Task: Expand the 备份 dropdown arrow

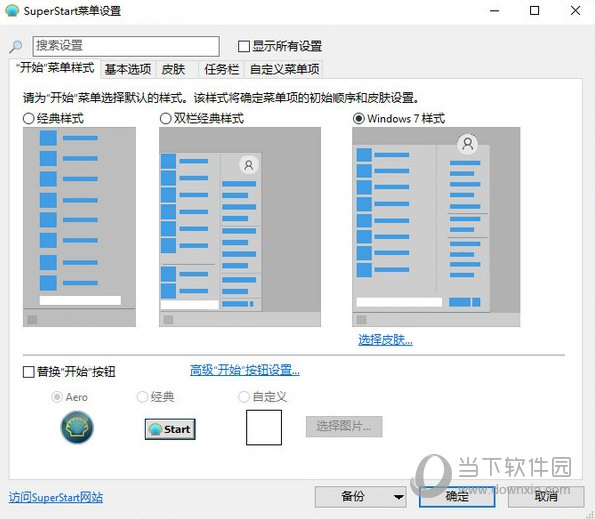Action: pyautogui.click(x=398, y=497)
